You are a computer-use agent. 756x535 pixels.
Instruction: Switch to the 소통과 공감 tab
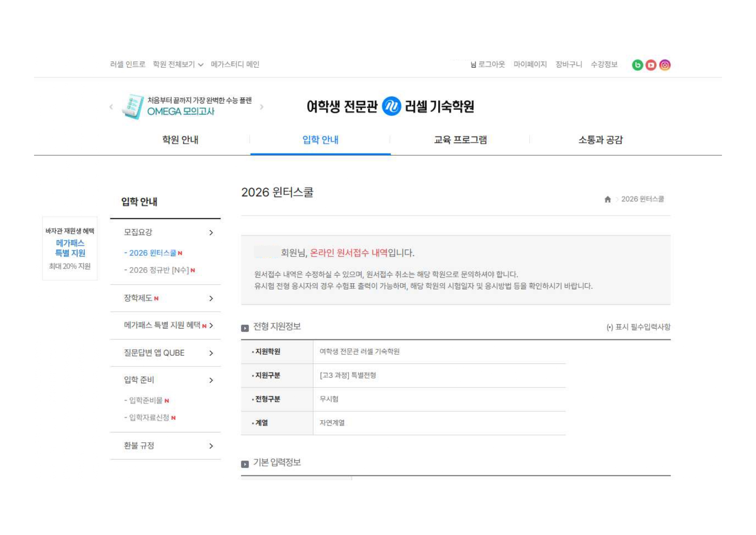point(600,140)
